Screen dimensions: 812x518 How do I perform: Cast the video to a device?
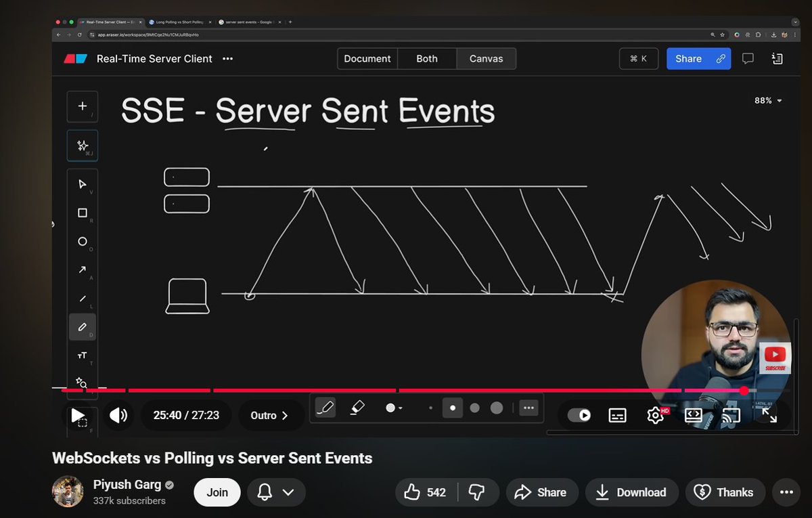click(x=731, y=415)
